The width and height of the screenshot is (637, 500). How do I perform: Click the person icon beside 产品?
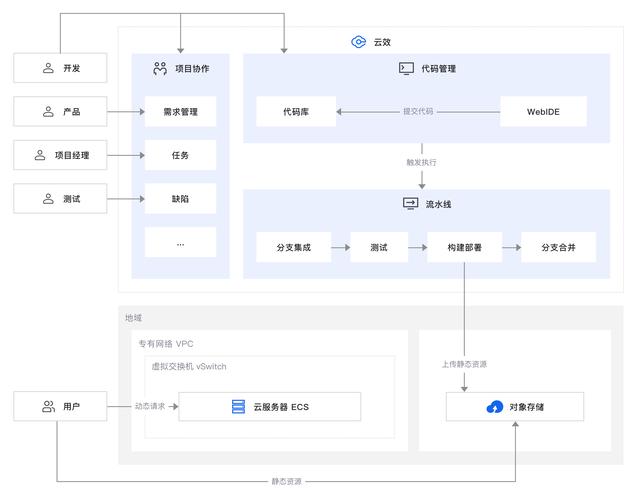click(48, 112)
